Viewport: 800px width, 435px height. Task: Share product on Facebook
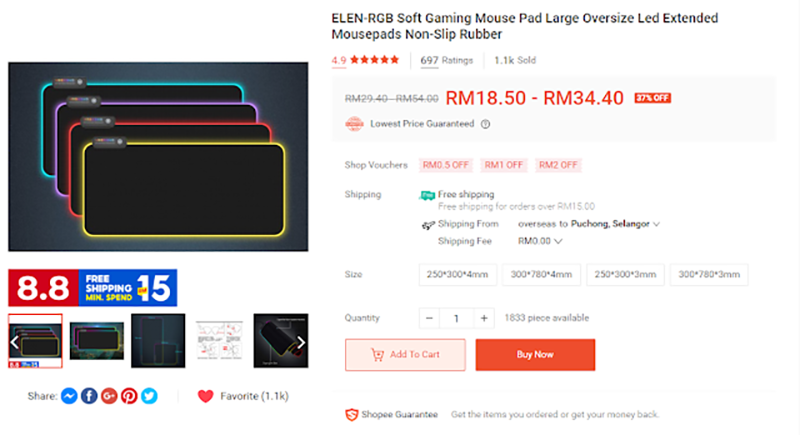(x=89, y=396)
